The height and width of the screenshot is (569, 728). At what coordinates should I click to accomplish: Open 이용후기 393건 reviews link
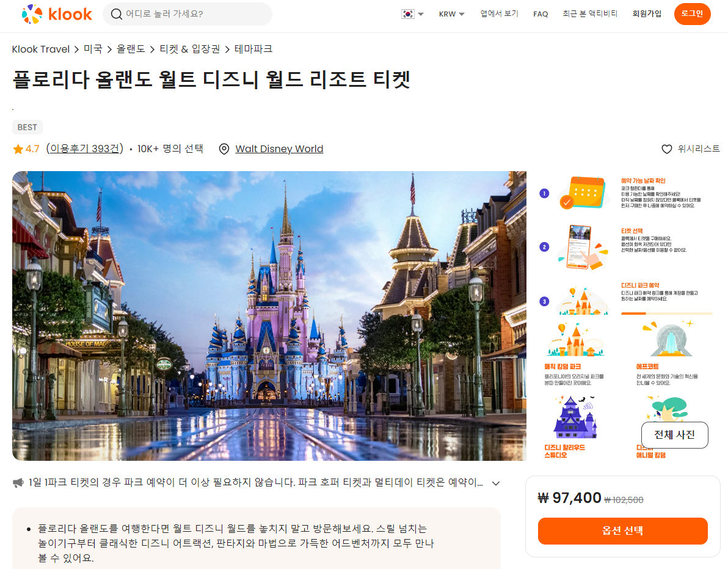pyautogui.click(x=84, y=149)
